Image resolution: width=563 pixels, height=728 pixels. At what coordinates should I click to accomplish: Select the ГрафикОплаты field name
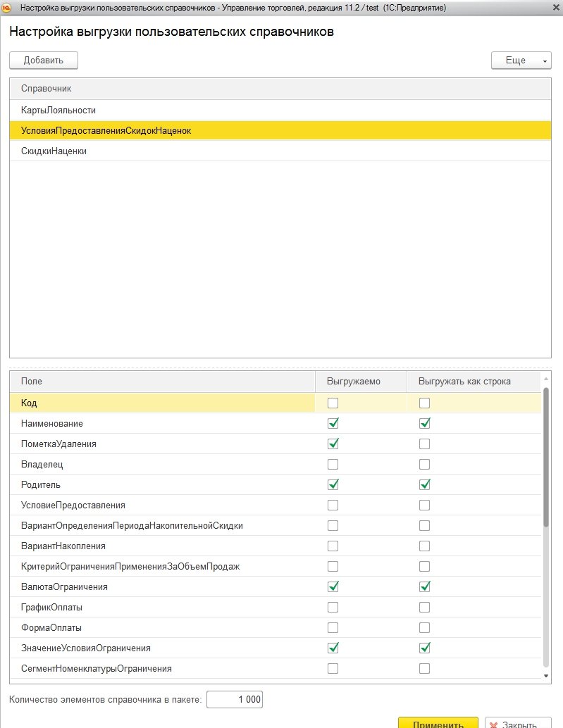pos(51,608)
